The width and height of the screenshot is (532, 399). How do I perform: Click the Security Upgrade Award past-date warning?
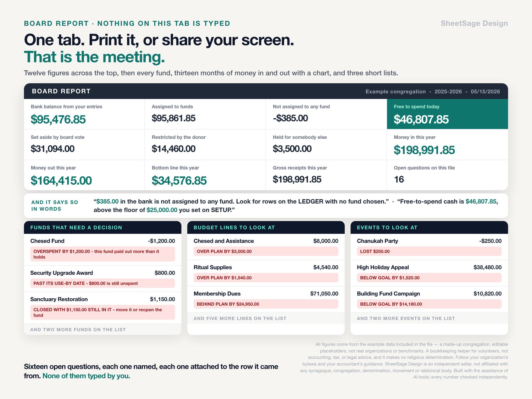(x=102, y=283)
